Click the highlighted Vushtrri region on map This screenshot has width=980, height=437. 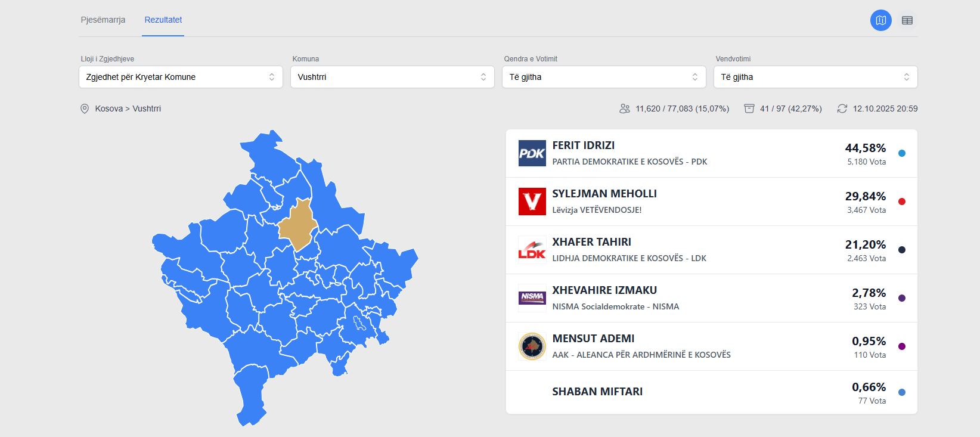[x=298, y=225]
